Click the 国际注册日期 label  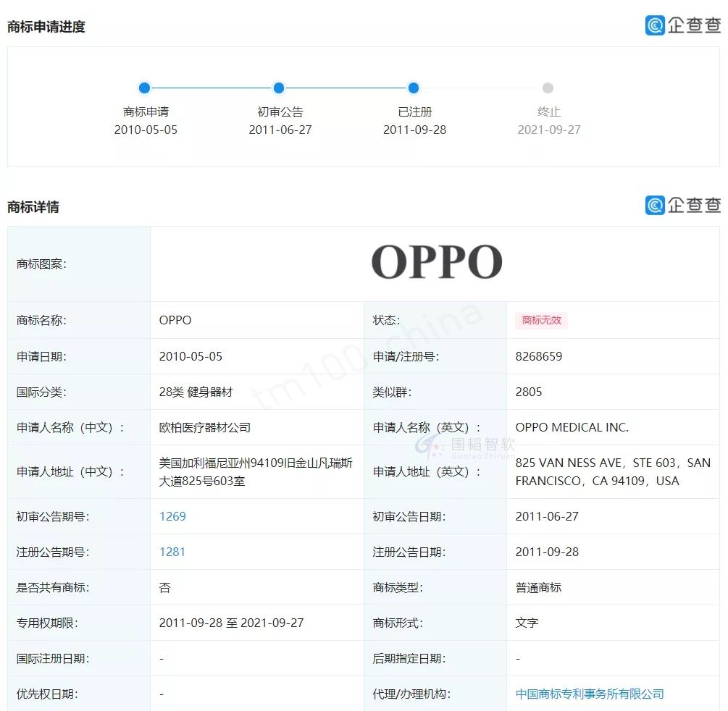[52, 659]
